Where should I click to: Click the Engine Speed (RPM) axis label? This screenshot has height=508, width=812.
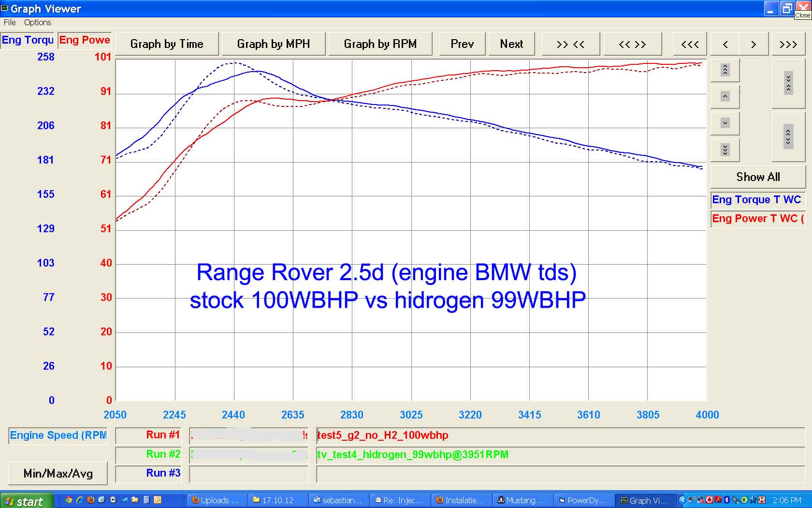(58, 435)
